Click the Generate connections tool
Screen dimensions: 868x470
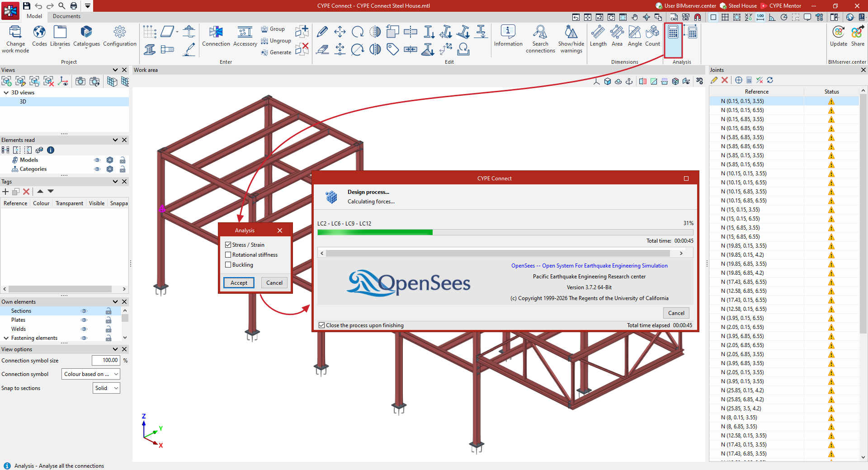(x=276, y=52)
